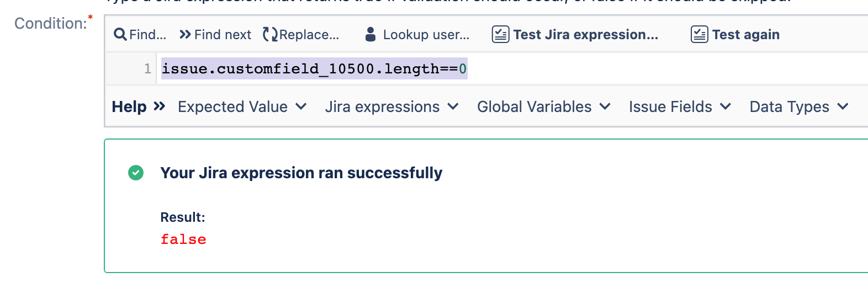Screen dimensions: 868x288
Task: Click the Test Jira expression checklist icon
Action: pyautogui.click(x=500, y=34)
